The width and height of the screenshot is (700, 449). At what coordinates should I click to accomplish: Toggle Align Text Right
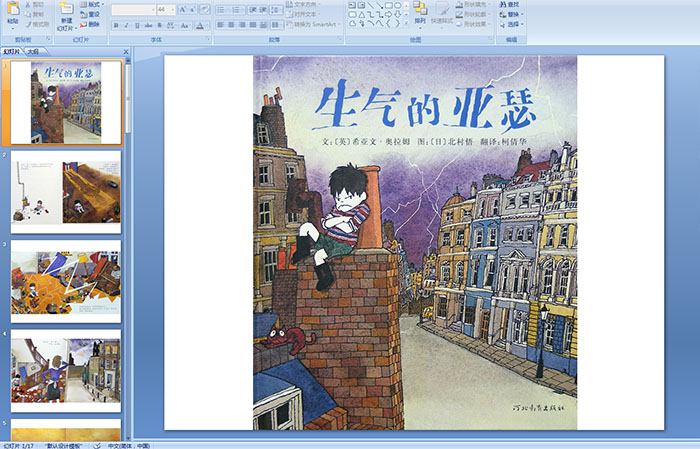tap(242, 25)
